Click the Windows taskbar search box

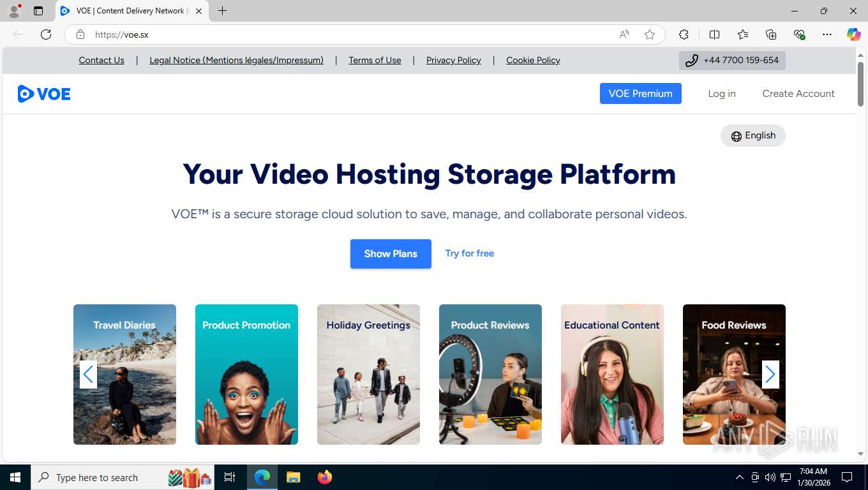[124, 477]
